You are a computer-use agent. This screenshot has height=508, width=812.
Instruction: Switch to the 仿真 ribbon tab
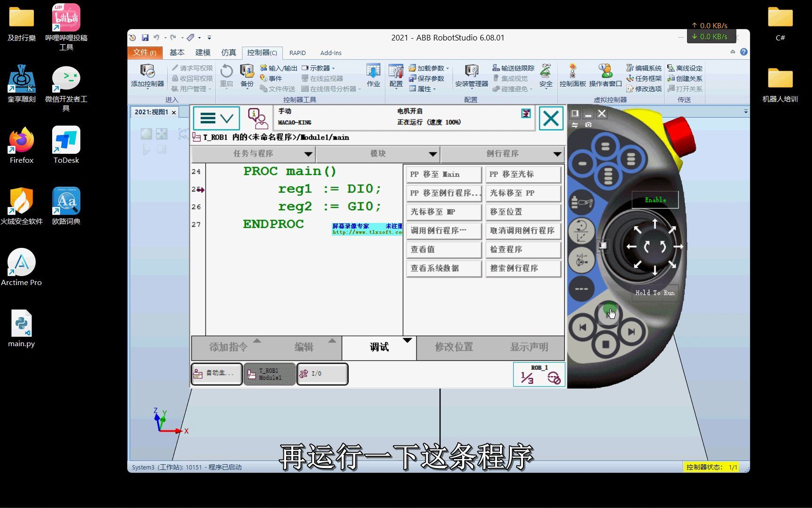[229, 53]
